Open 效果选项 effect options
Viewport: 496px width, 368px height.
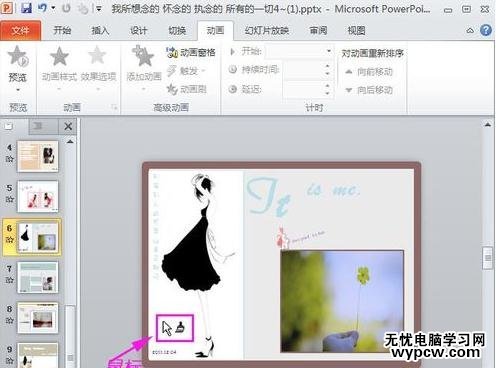98,68
